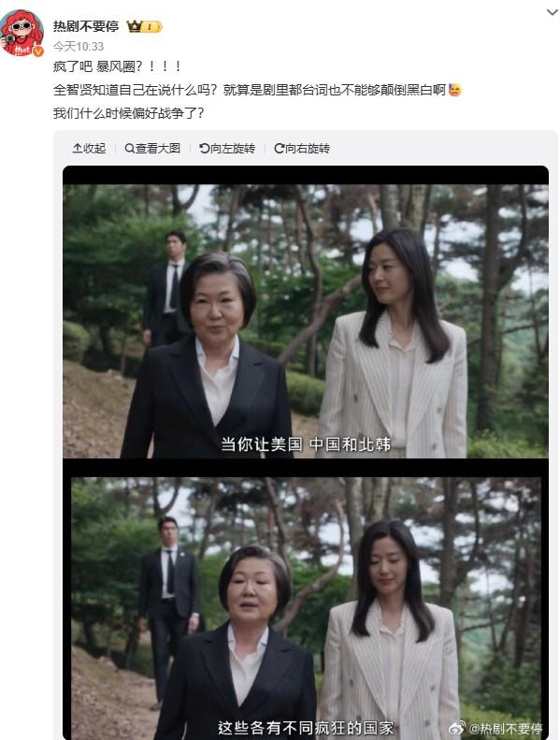Collapse the image with 收起
This screenshot has height=740, width=560.
pos(89,149)
